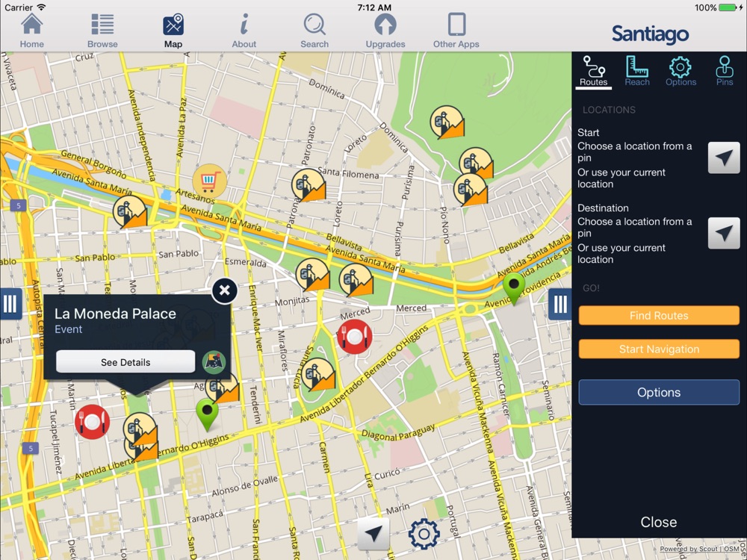
Task: Click the blue Options button
Action: (x=659, y=393)
